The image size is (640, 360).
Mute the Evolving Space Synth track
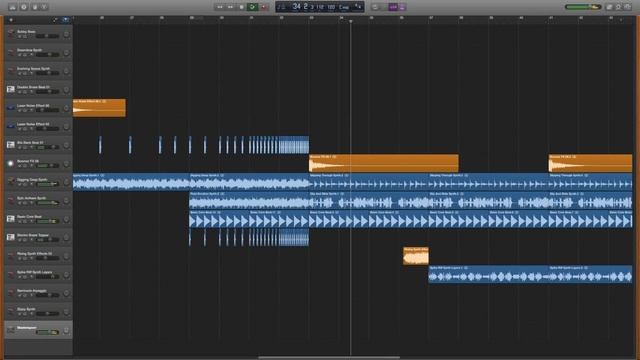coord(19,73)
